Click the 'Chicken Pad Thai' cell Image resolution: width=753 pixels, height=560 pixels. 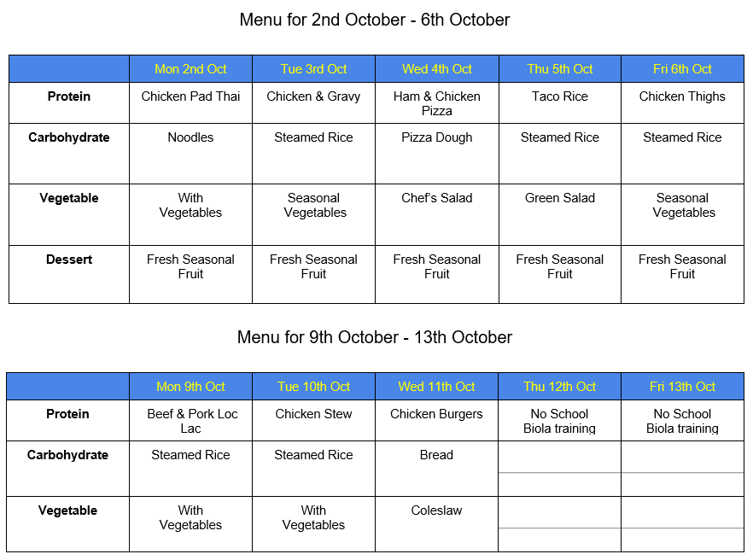click(x=190, y=96)
